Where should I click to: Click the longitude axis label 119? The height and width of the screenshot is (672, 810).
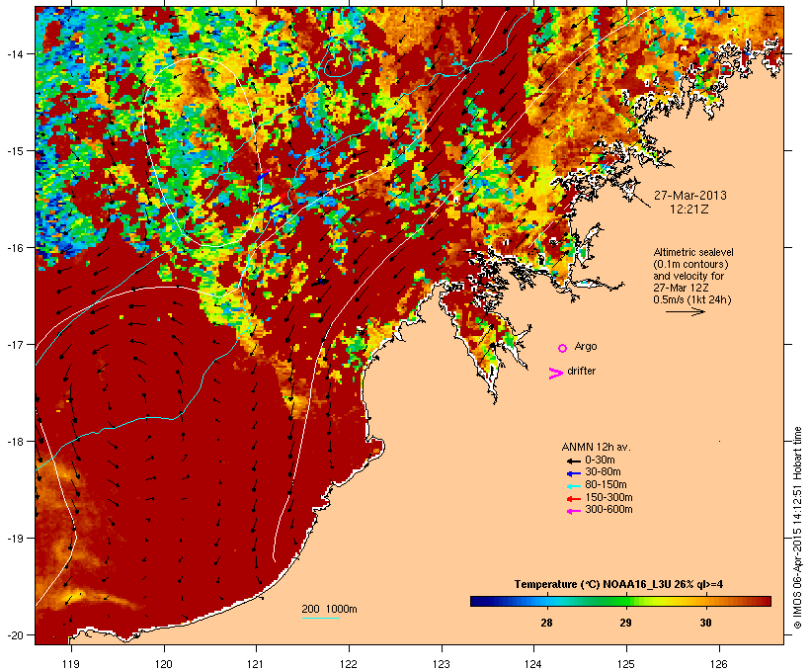click(71, 664)
